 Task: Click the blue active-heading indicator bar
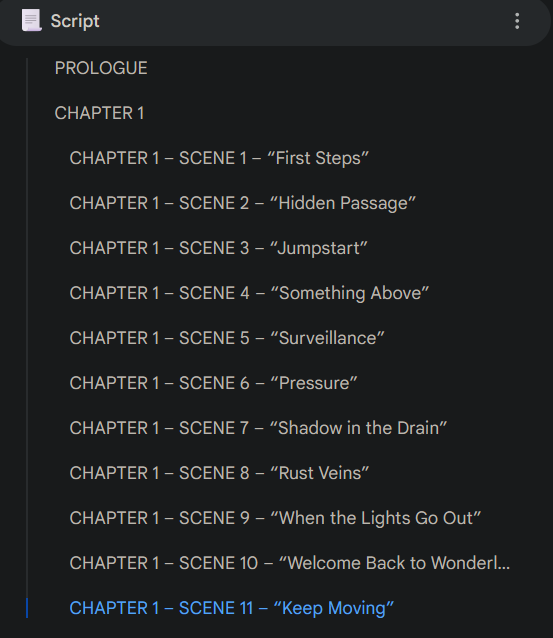(27, 608)
